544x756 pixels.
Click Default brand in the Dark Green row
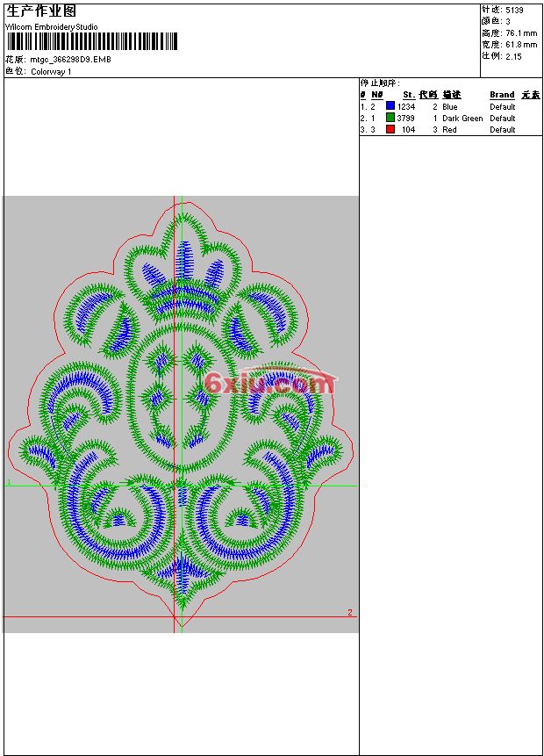[x=502, y=119]
